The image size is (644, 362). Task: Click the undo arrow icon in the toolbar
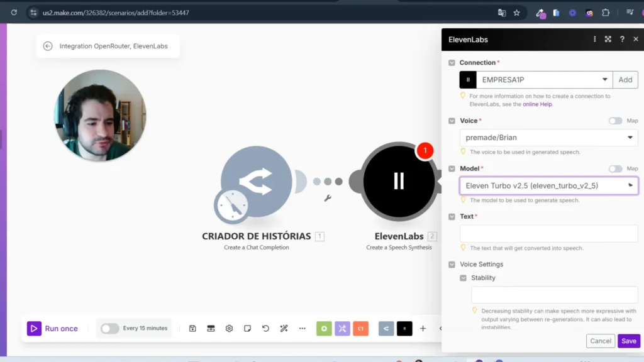(x=266, y=328)
